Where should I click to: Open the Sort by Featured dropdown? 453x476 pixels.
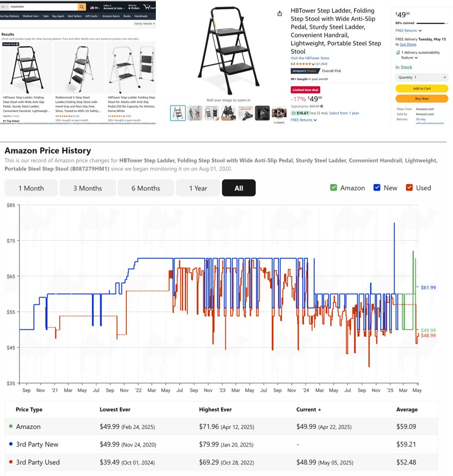point(144,24)
